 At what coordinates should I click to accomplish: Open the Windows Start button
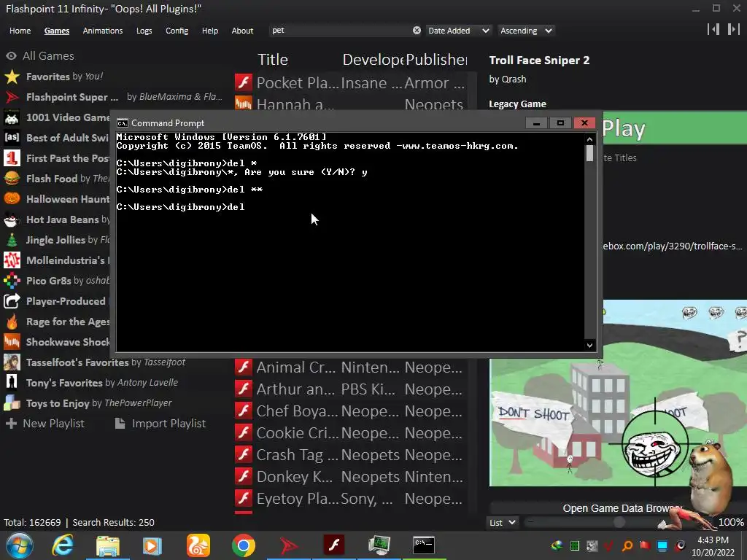click(x=20, y=545)
